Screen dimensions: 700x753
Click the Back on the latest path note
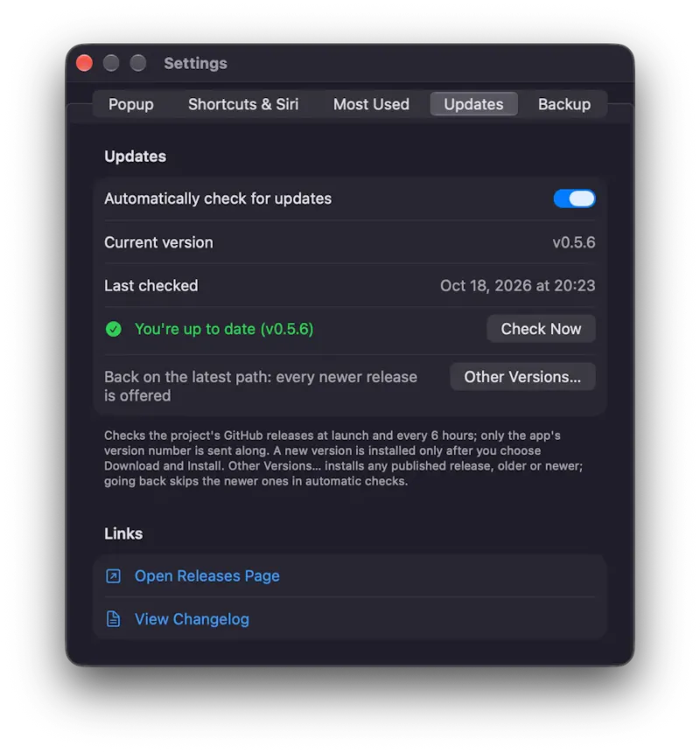tap(261, 386)
